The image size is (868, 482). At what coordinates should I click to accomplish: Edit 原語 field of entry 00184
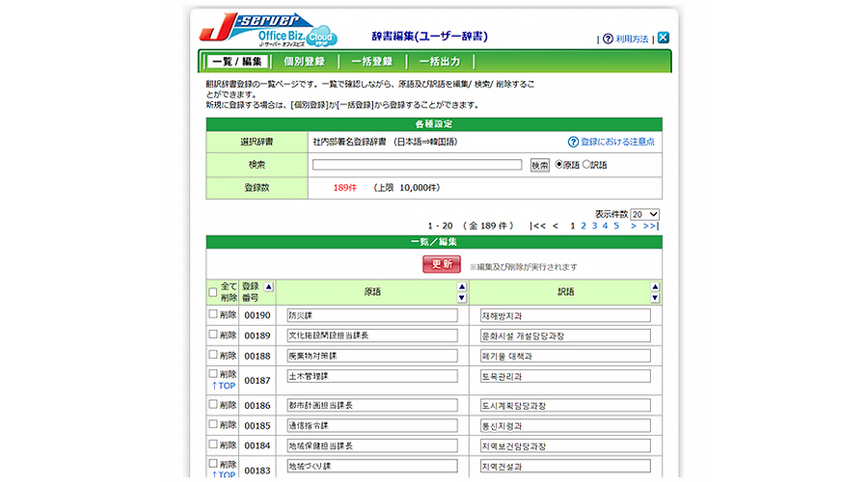tap(372, 445)
